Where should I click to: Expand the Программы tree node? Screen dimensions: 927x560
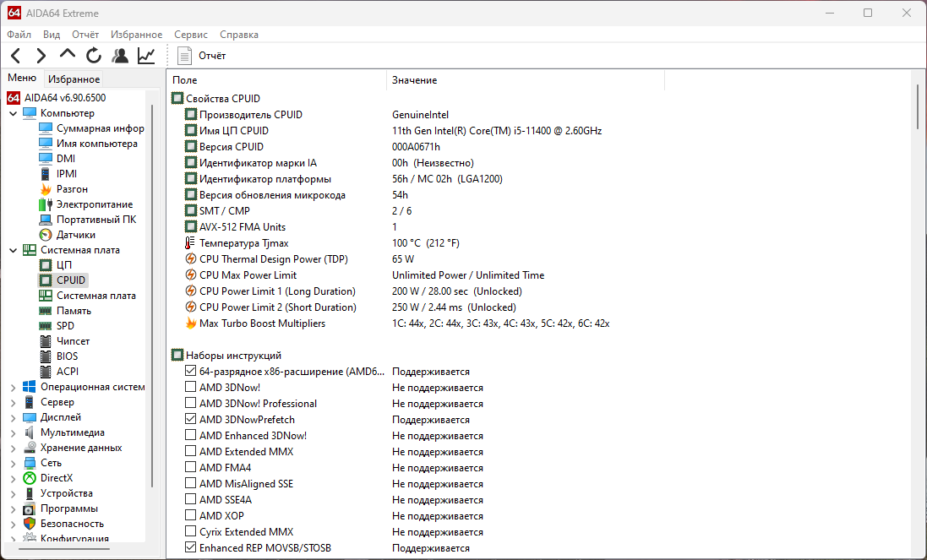pyautogui.click(x=13, y=508)
